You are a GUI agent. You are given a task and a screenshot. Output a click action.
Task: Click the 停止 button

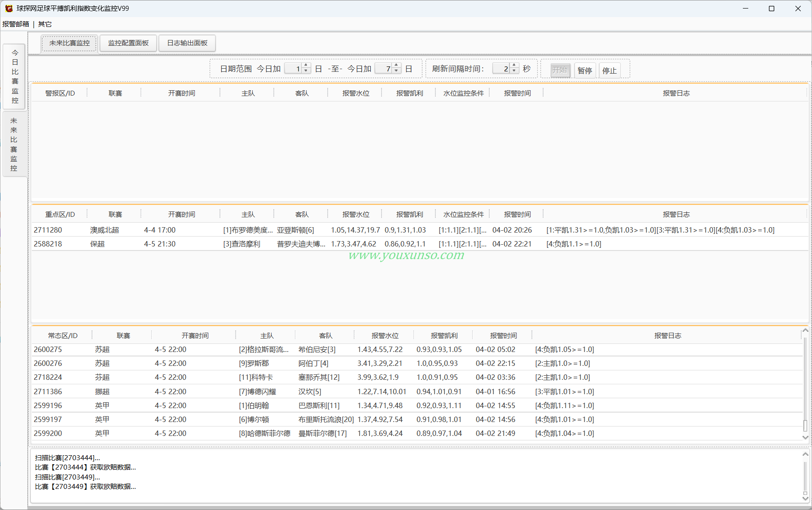[x=610, y=70]
